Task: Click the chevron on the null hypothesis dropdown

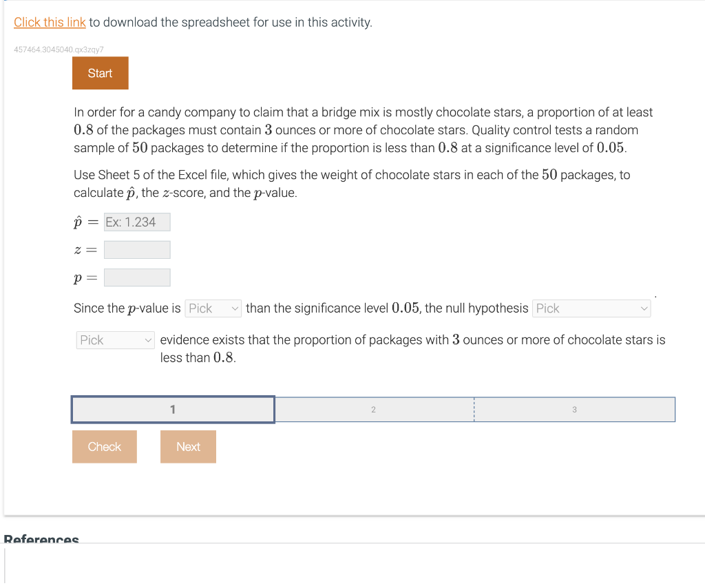Action: click(644, 308)
